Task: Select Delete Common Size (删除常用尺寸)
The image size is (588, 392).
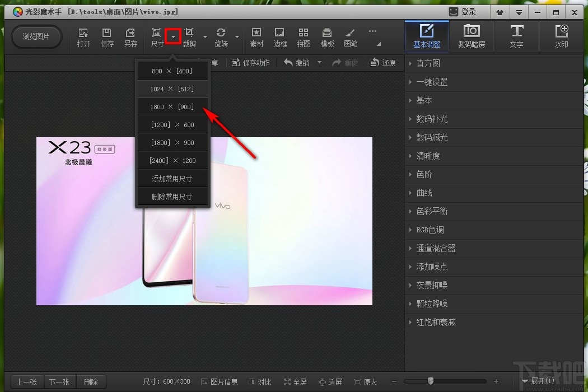Action: pos(172,197)
